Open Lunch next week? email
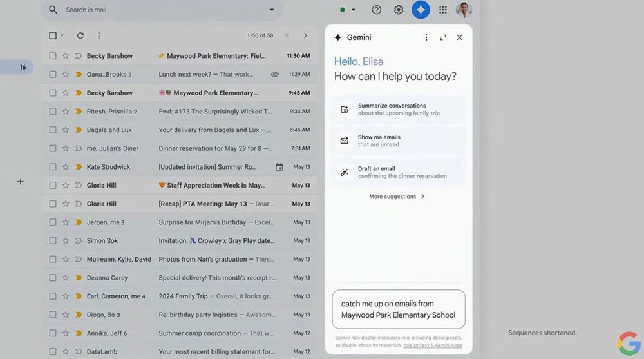Screen dimensions: 644x359 point(180,74)
